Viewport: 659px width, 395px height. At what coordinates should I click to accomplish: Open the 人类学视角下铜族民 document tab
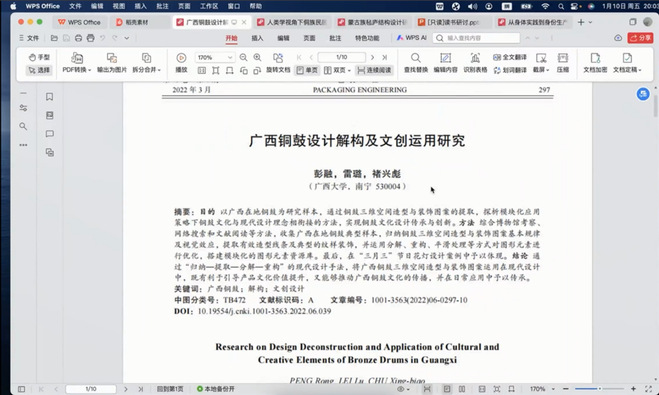(292, 22)
